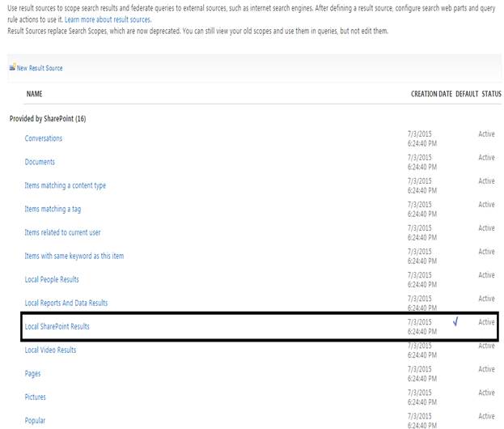Open Items matching a tag source
This screenshot has width=504, height=429.
point(53,209)
